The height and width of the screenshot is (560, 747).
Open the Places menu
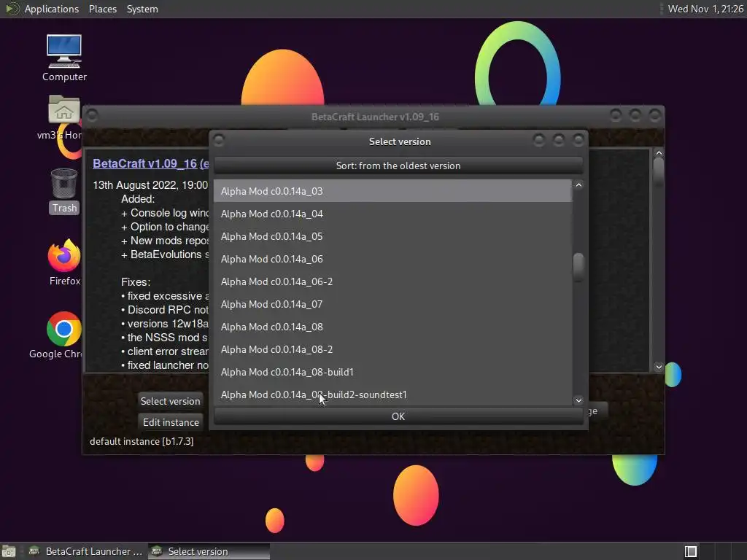(102, 9)
